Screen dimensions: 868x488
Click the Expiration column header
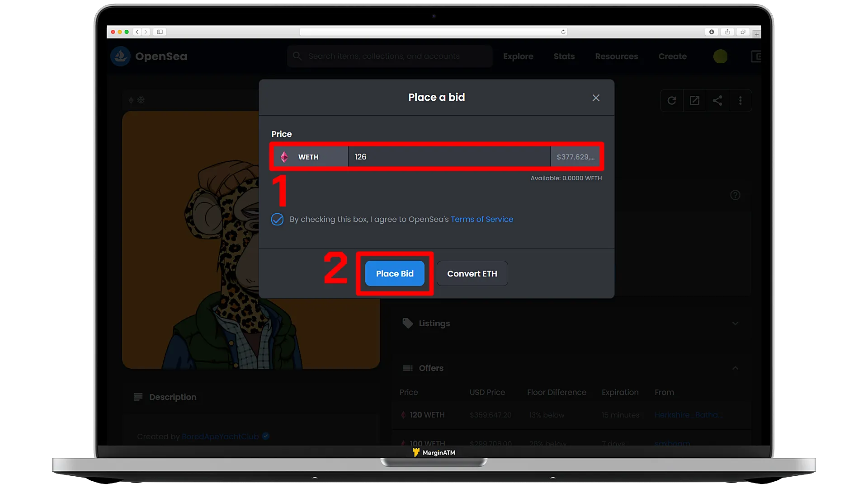620,392
